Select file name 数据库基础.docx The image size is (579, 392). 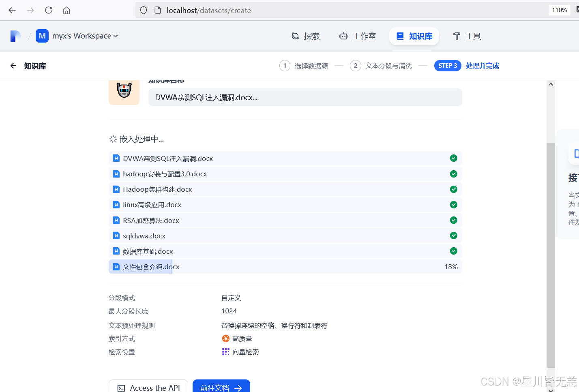click(148, 251)
